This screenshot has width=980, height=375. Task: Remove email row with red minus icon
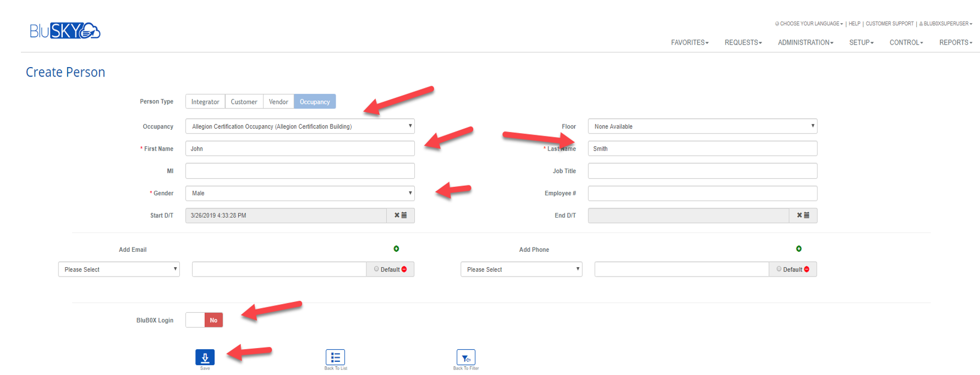pyautogui.click(x=404, y=269)
